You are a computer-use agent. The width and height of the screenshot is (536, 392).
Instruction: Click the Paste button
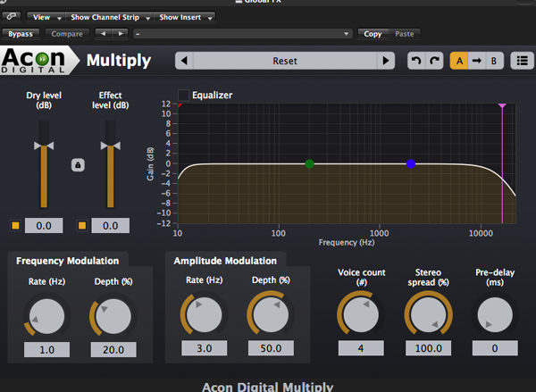[405, 34]
